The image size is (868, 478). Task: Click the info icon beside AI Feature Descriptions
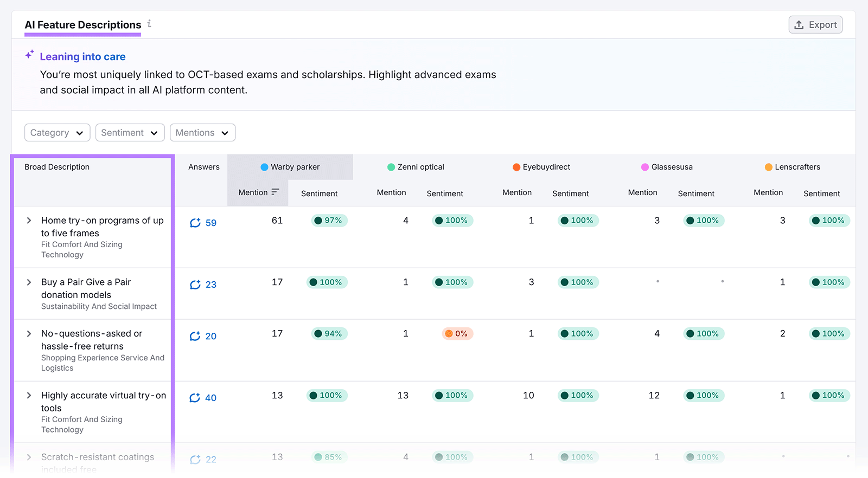(149, 24)
